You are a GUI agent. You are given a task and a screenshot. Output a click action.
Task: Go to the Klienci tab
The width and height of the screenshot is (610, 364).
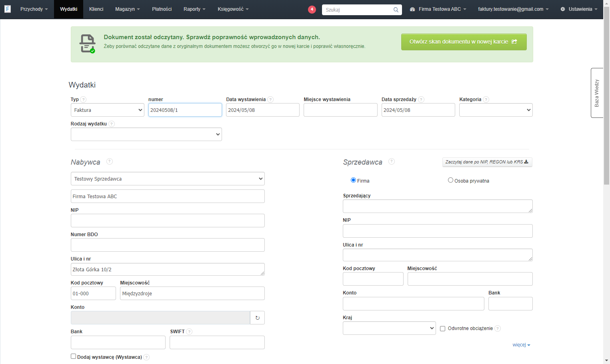pos(96,9)
